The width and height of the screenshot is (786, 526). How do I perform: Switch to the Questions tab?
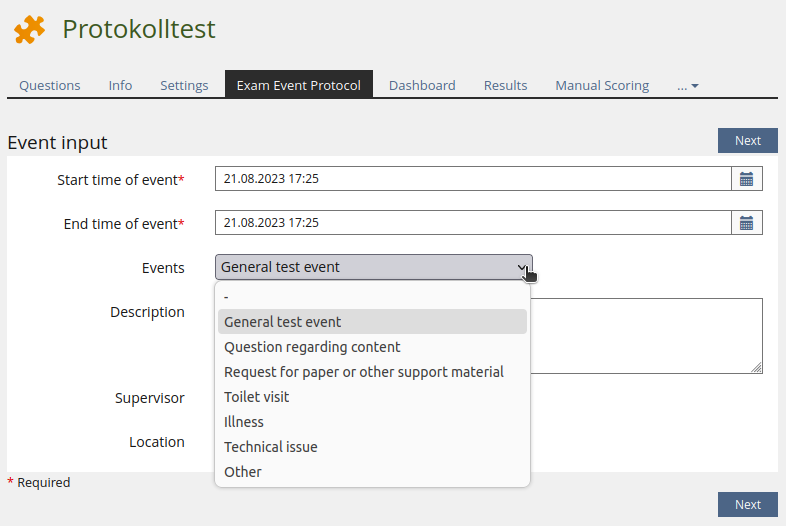coord(50,86)
